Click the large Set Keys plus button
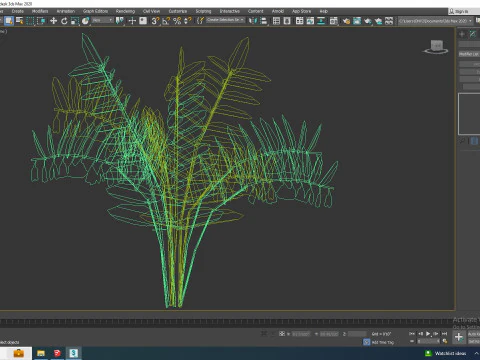This screenshot has height=360, width=480. pos(459,337)
